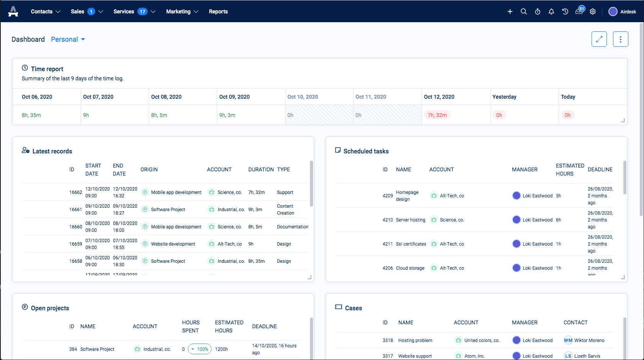The width and height of the screenshot is (644, 360).
Task: Click the Airdesk logo in top left
Action: point(13,11)
